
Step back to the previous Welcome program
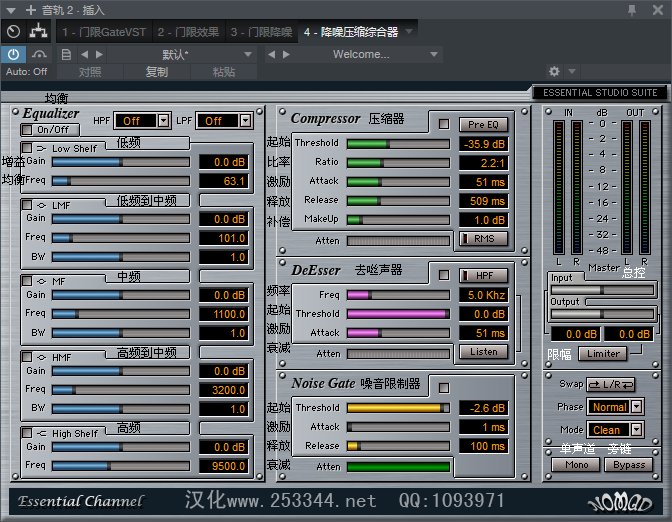271,54
